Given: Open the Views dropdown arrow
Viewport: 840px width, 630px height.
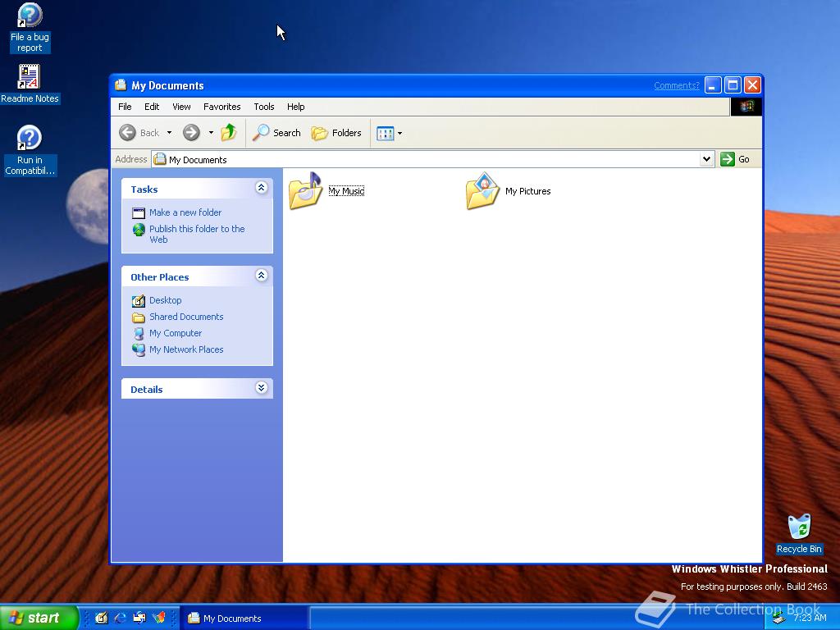Looking at the screenshot, I should [x=399, y=134].
